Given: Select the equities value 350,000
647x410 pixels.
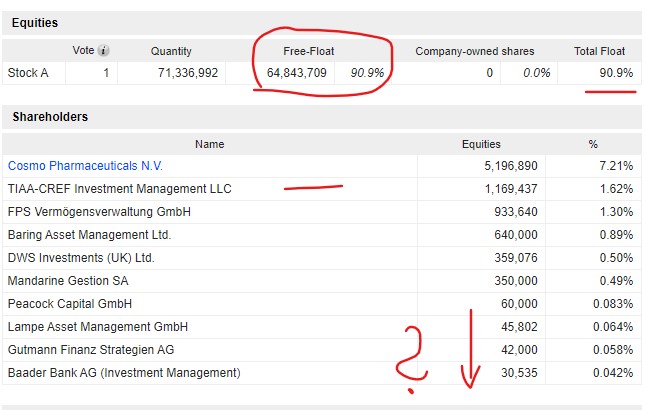Looking at the screenshot, I should click(516, 281).
